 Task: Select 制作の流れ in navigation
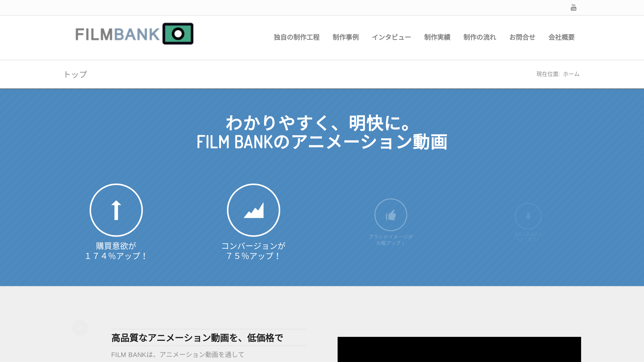click(480, 37)
